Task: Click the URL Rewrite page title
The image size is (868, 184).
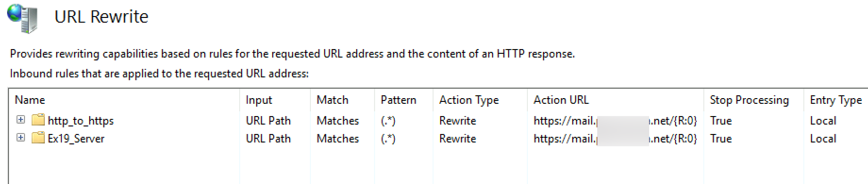Action: point(101,17)
